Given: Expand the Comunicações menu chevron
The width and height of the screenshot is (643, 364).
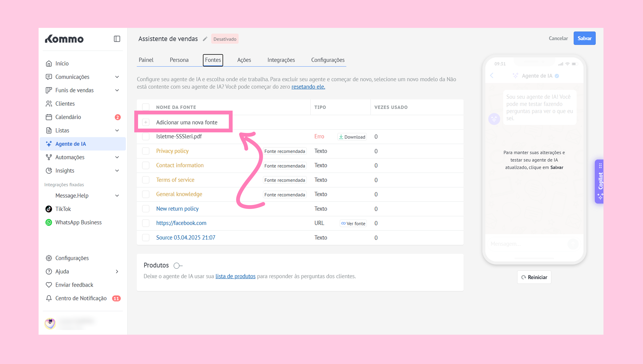Looking at the screenshot, I should [117, 77].
